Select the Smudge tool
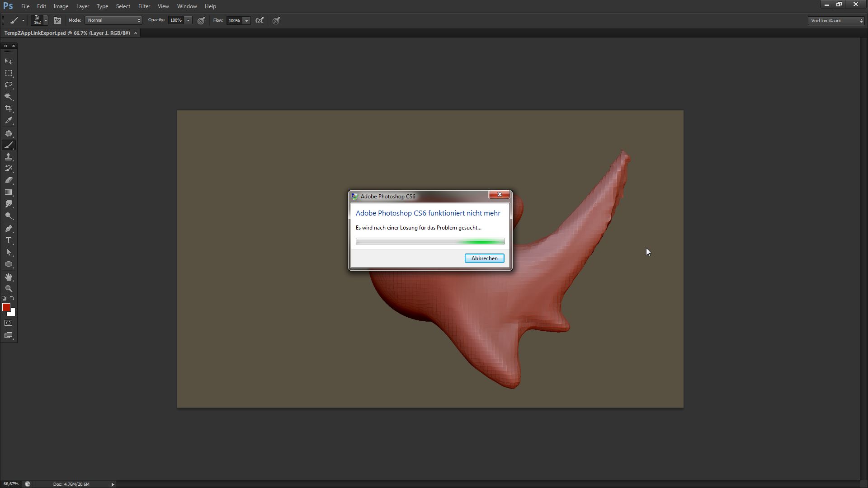Viewport: 868px width, 488px height. pos(9,204)
